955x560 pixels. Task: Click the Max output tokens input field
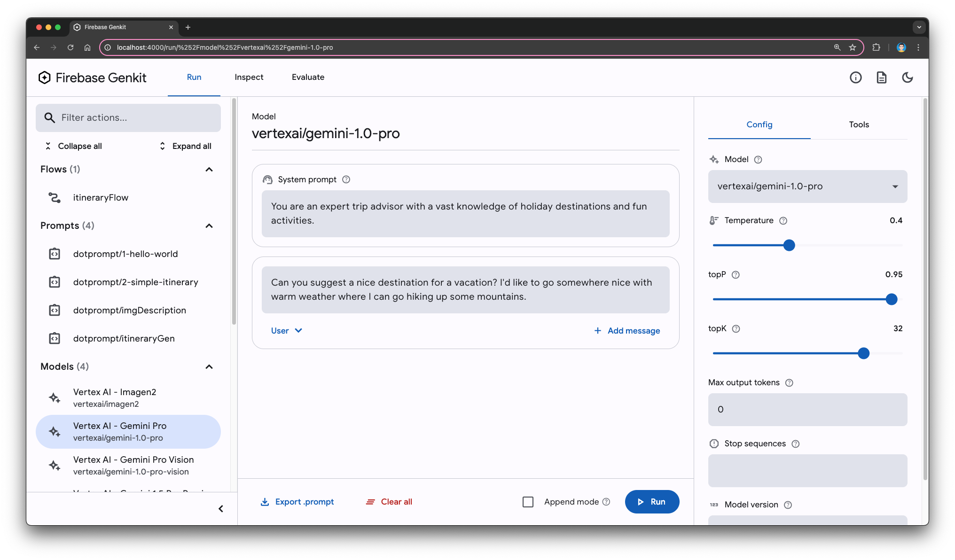(x=807, y=409)
